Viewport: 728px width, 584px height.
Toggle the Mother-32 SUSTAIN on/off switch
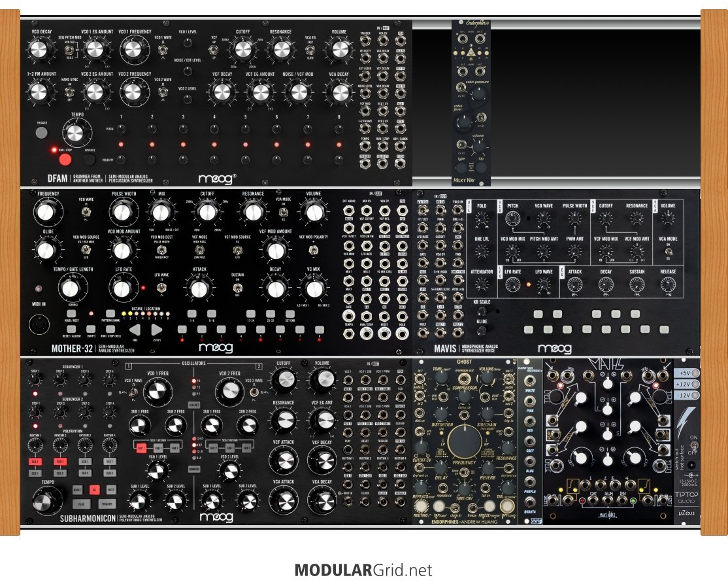pos(237,288)
